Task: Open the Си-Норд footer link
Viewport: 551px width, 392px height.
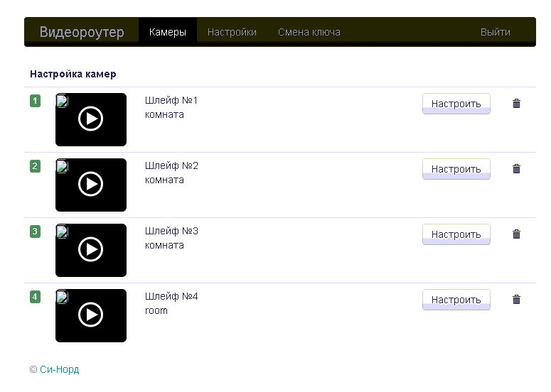Action: 60,369
